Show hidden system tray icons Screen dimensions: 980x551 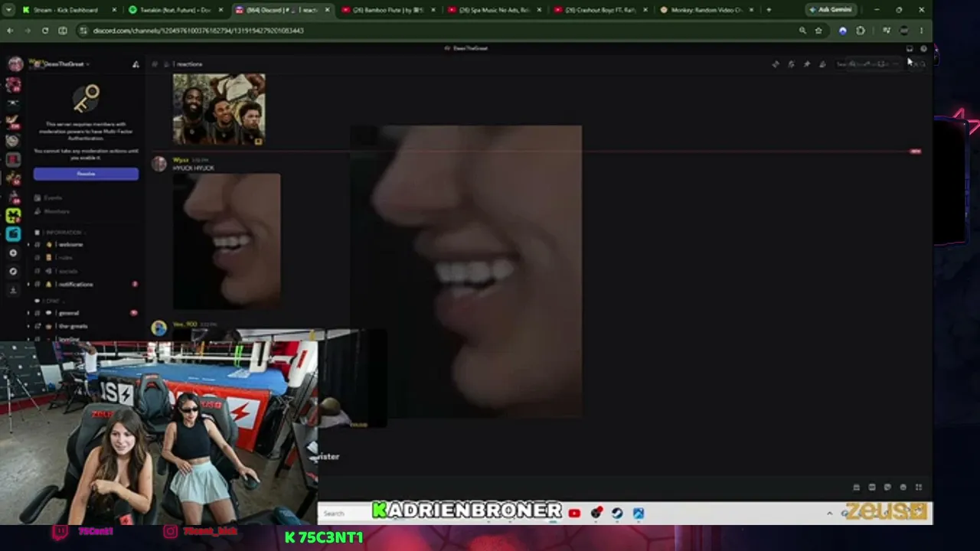click(x=829, y=513)
